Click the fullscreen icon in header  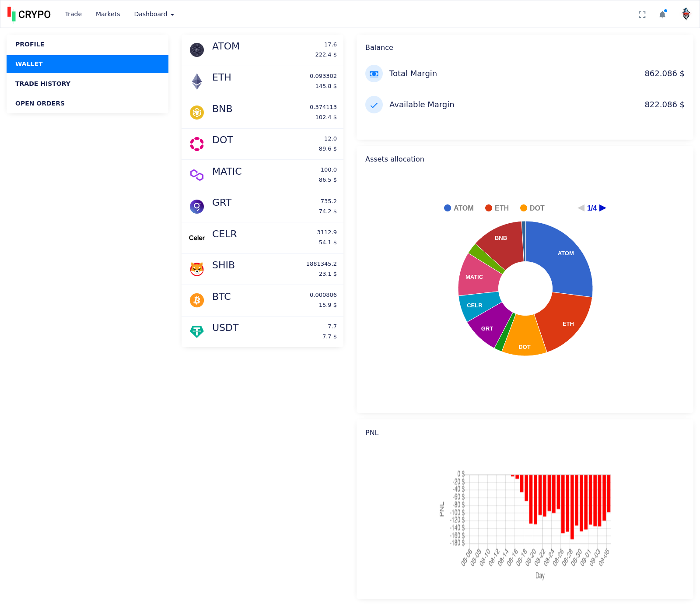(642, 14)
